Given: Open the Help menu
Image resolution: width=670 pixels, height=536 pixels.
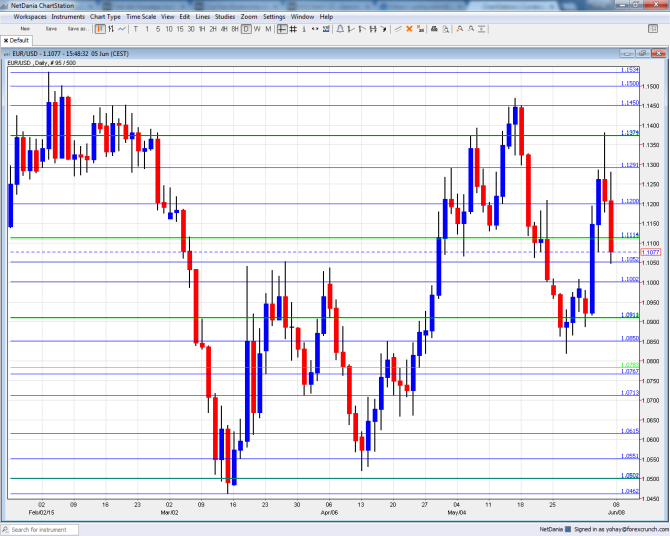Looking at the screenshot, I should [x=326, y=17].
